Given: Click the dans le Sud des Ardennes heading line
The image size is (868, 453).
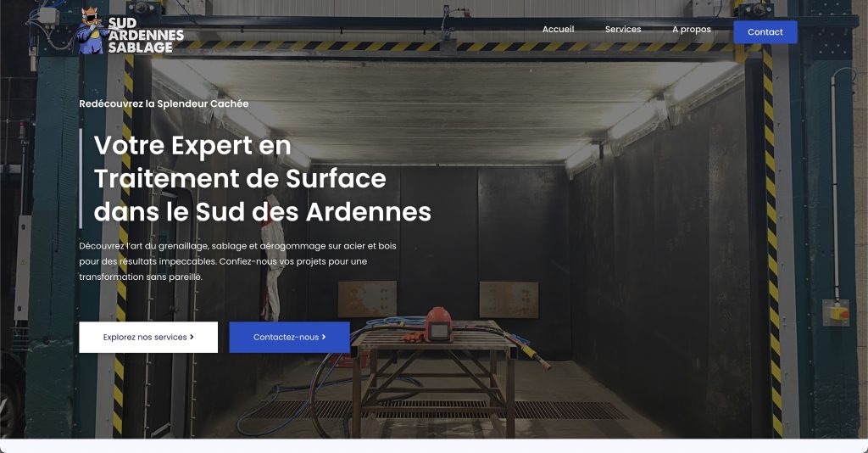Looking at the screenshot, I should coord(263,211).
